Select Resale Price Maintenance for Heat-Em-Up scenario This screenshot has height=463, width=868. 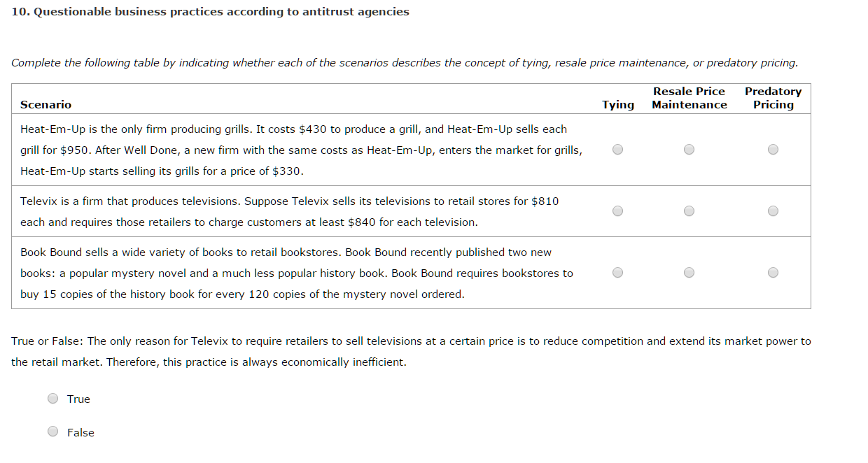pos(689,149)
